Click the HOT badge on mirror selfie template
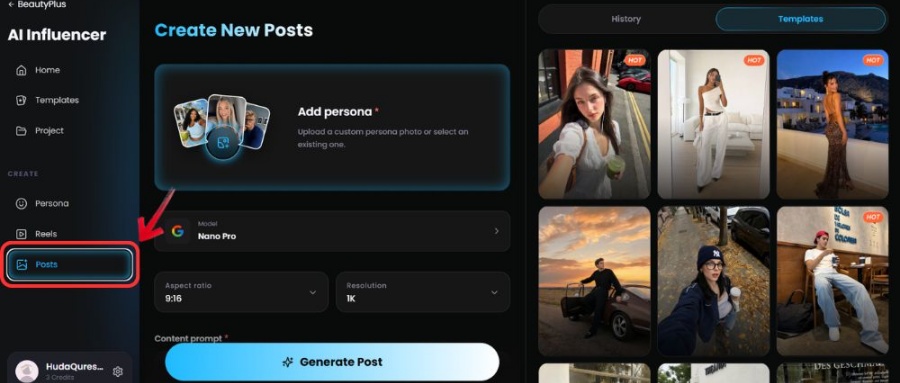 pos(754,60)
